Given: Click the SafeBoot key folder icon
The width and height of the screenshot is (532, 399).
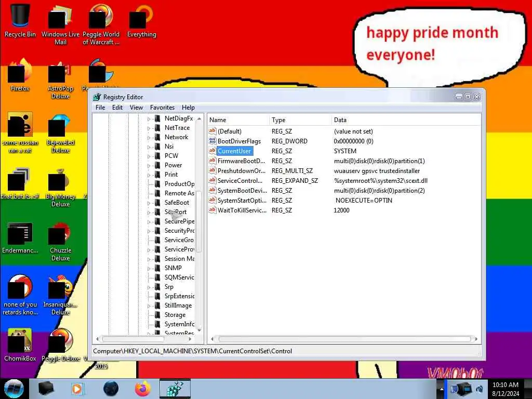Looking at the screenshot, I should (157, 203).
